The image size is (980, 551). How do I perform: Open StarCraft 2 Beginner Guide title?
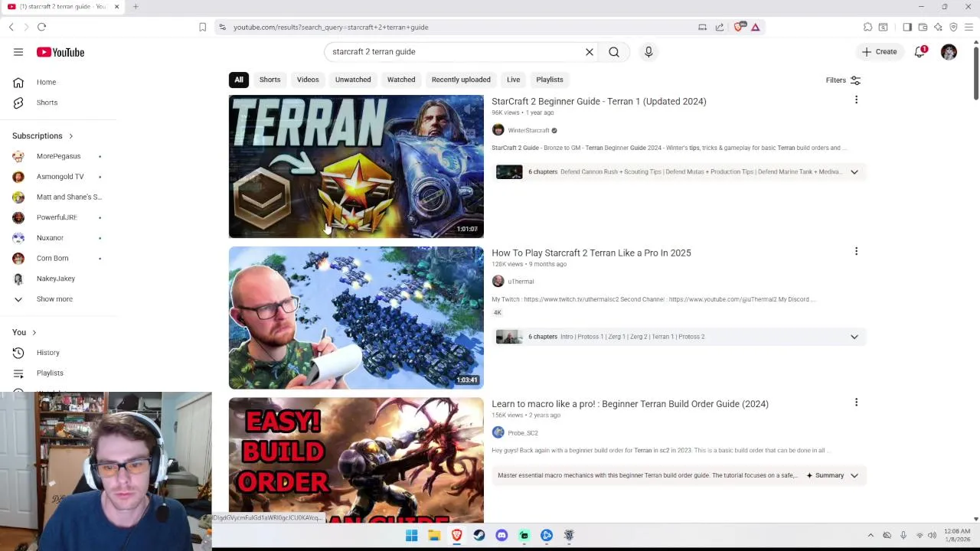[x=599, y=101]
